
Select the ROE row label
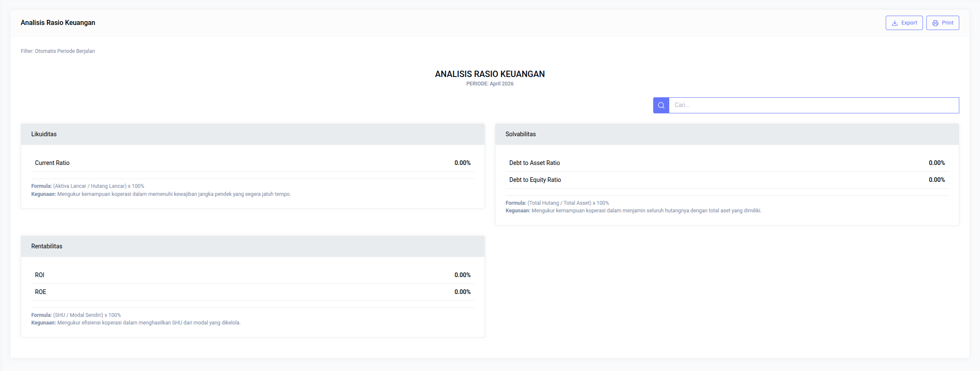click(41, 292)
